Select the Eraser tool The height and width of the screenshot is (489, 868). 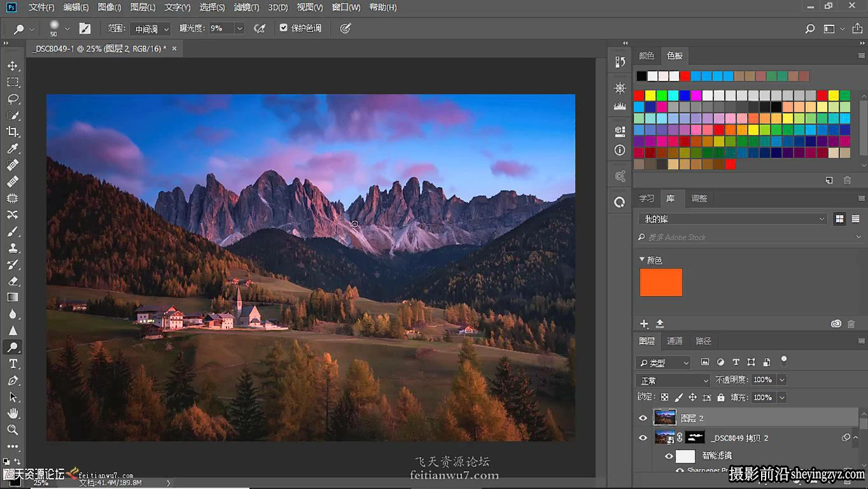[13, 281]
